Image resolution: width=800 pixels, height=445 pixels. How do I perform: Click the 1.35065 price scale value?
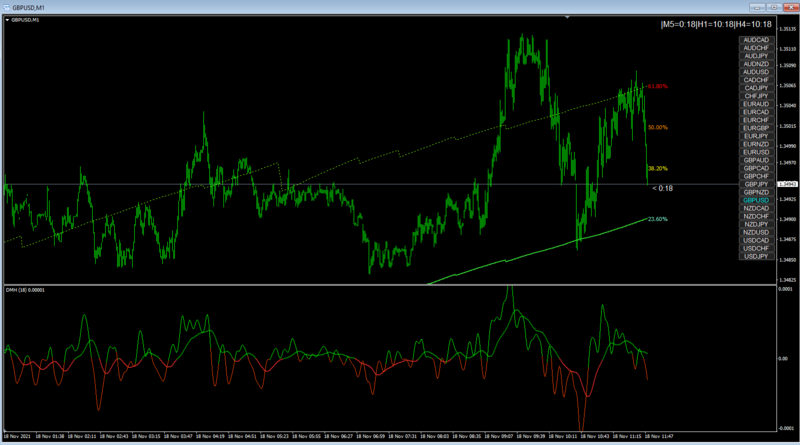788,86
